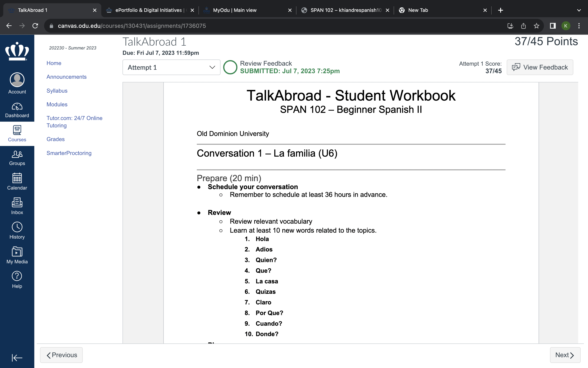
Task: Open the SmarterProctoring link
Action: 69,153
